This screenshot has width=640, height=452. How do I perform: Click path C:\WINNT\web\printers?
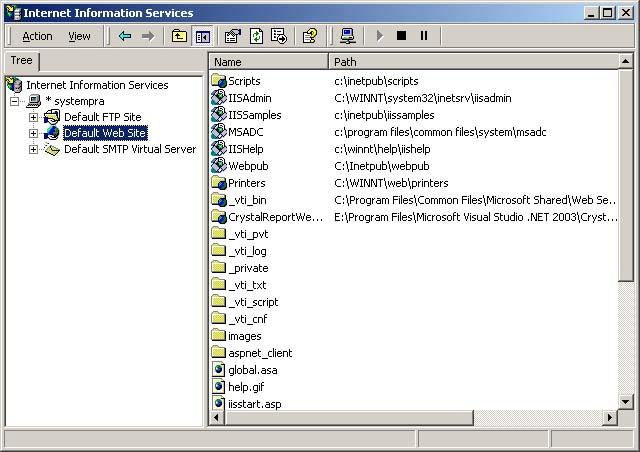391,183
